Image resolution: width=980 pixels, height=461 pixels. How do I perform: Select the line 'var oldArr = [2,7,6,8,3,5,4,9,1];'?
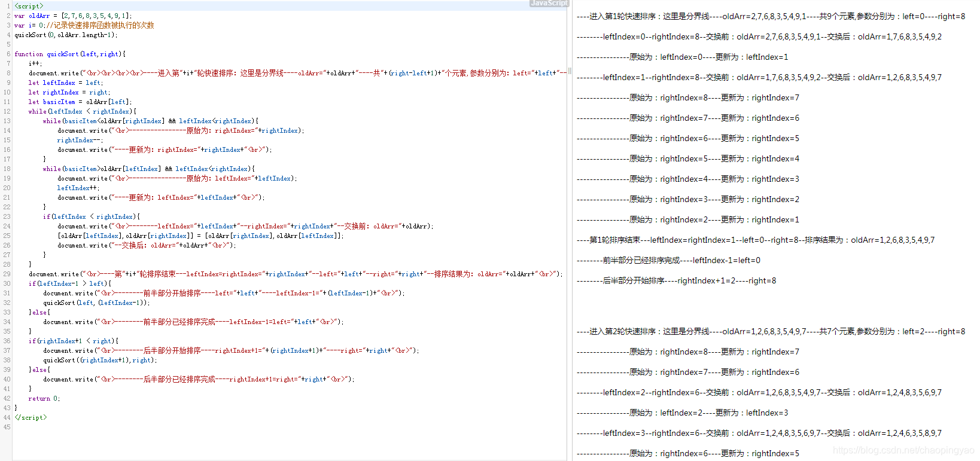pos(73,16)
